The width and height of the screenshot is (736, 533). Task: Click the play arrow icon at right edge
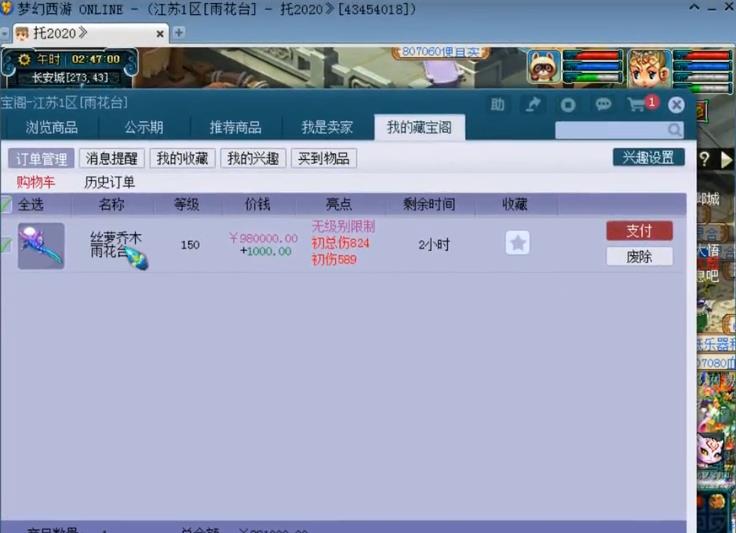tap(726, 160)
